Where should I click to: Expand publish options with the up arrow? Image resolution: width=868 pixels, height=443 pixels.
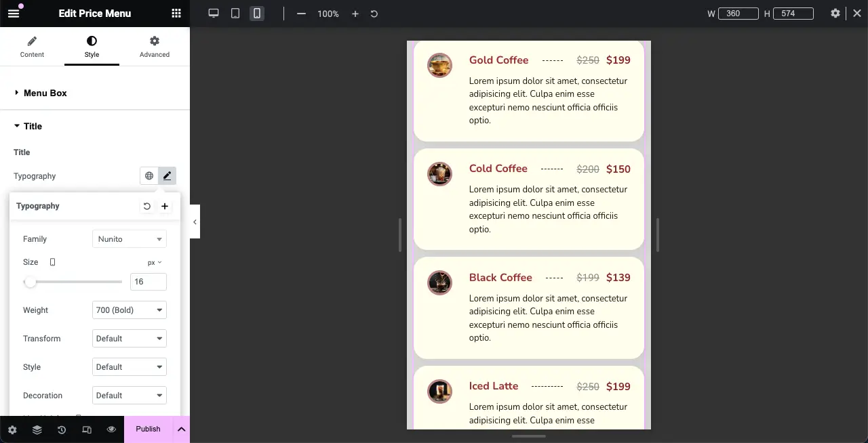coord(181,429)
